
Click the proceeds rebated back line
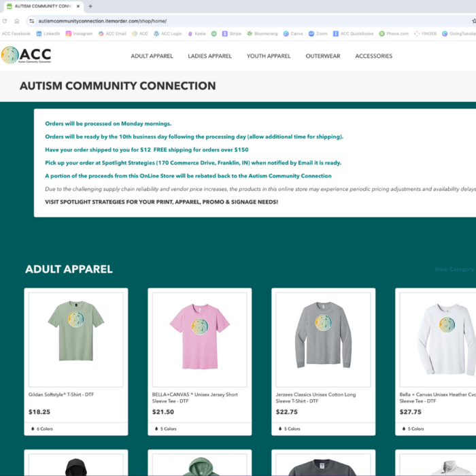[x=188, y=176]
